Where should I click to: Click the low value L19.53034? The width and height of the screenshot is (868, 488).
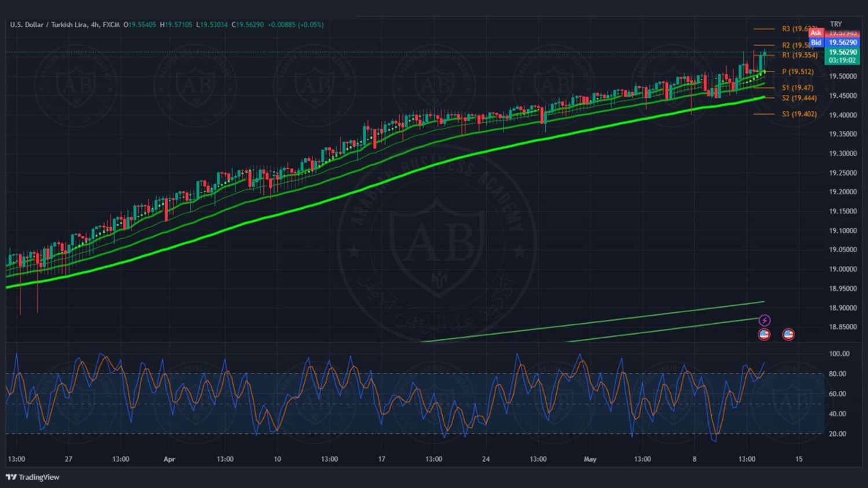[212, 25]
